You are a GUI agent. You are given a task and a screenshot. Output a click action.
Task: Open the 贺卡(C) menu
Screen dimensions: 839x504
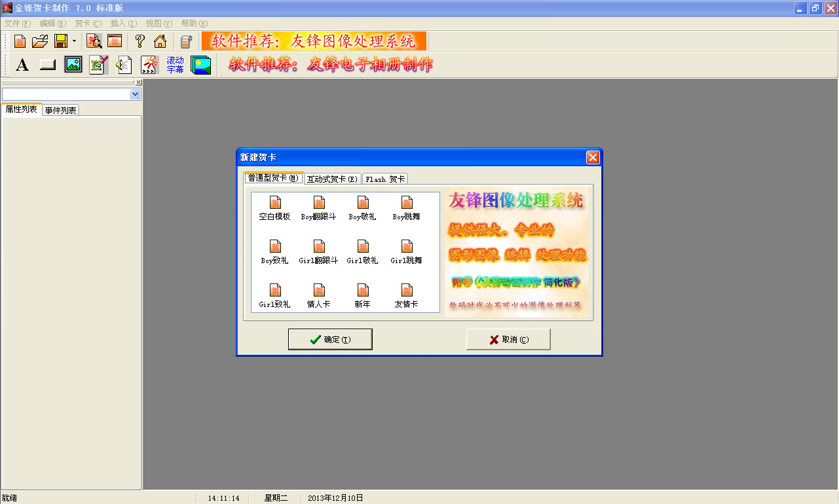pos(88,24)
